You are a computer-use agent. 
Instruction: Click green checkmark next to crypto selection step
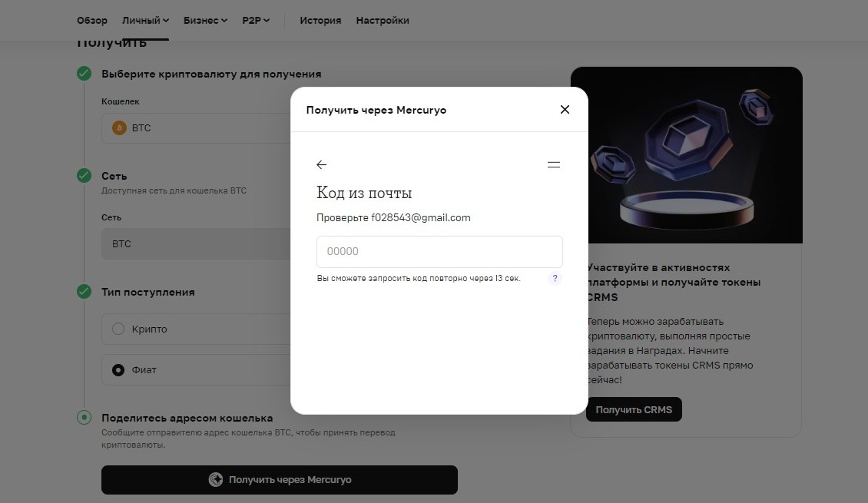[x=84, y=74]
